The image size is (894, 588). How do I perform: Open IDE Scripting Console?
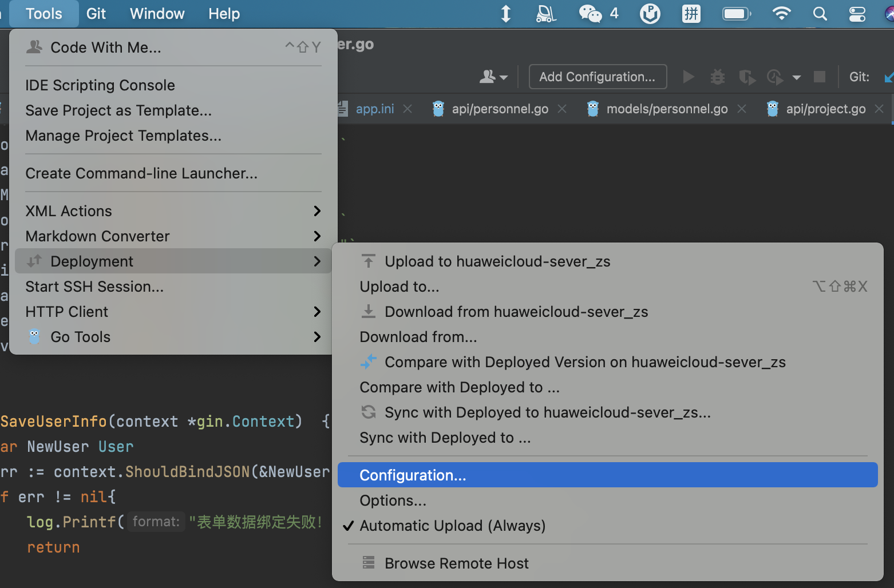pyautogui.click(x=173, y=85)
